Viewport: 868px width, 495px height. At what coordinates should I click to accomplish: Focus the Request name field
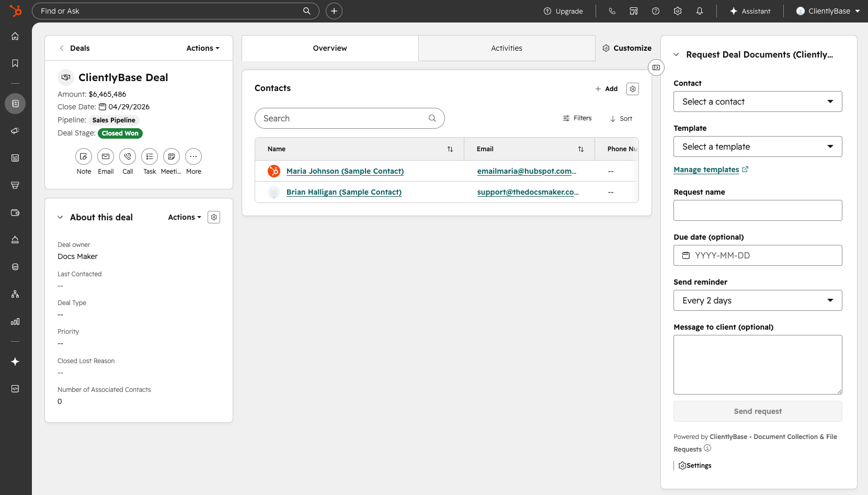pos(758,210)
